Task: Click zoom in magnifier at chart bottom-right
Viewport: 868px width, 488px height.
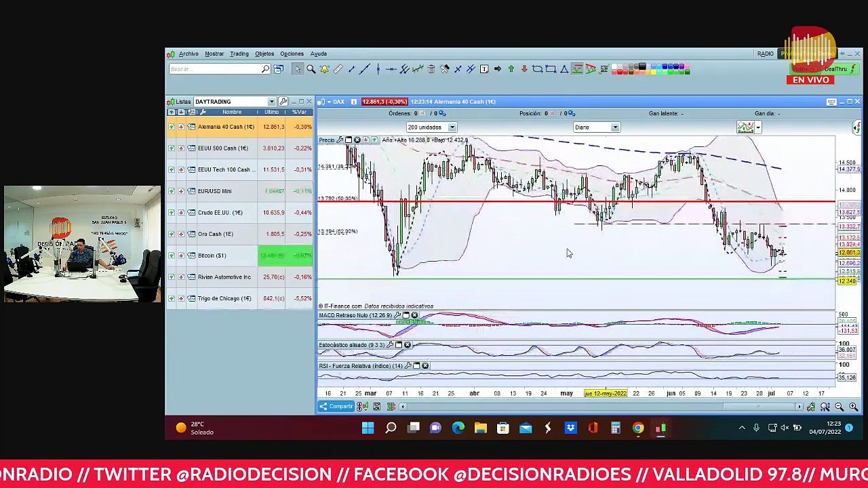Action: coord(853,407)
